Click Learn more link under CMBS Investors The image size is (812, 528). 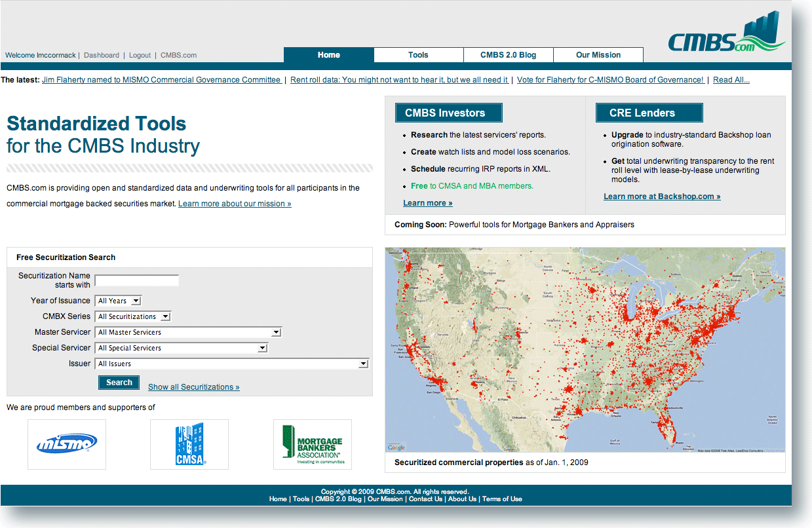[x=428, y=203]
